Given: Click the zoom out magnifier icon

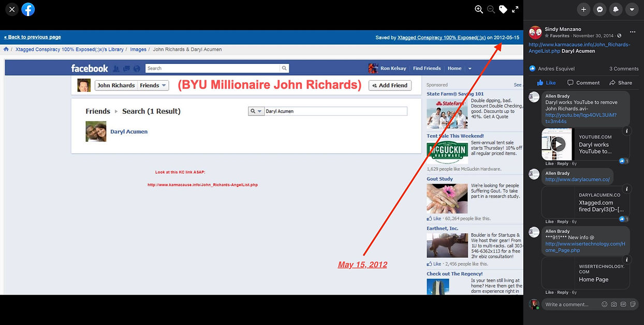Looking at the screenshot, I should click(x=491, y=9).
